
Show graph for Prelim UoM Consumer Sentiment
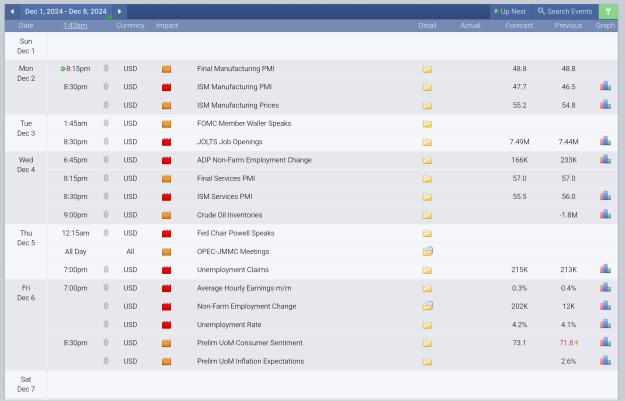605,342
